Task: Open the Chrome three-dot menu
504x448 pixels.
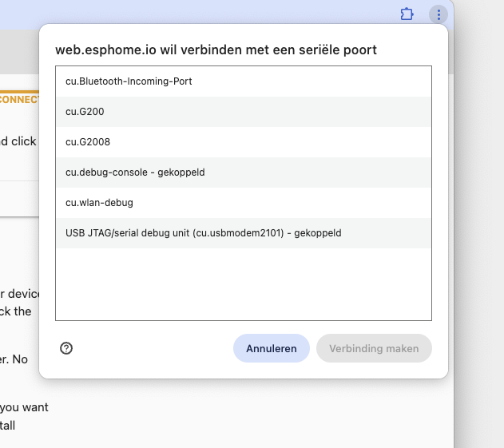Action: [439, 14]
